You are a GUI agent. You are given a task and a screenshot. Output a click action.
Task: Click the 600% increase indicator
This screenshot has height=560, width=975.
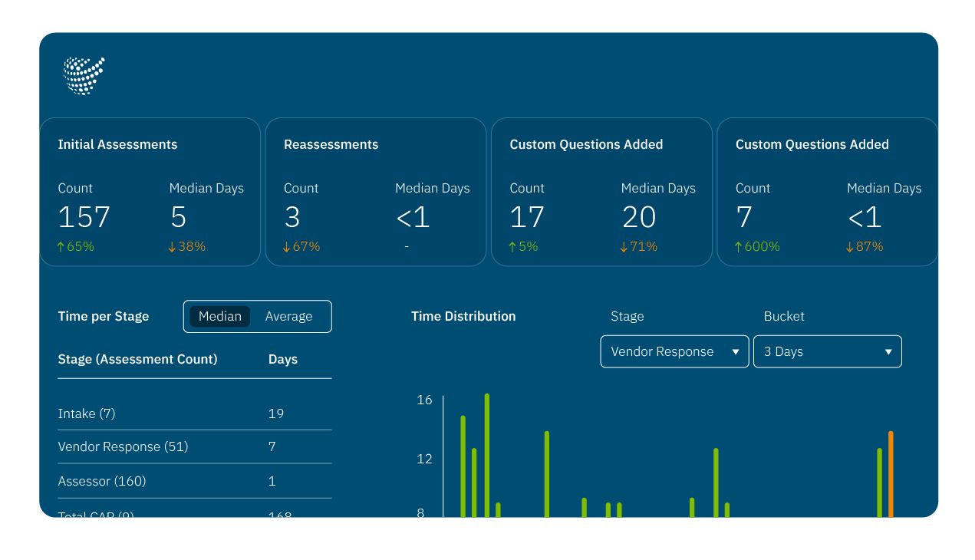(756, 246)
